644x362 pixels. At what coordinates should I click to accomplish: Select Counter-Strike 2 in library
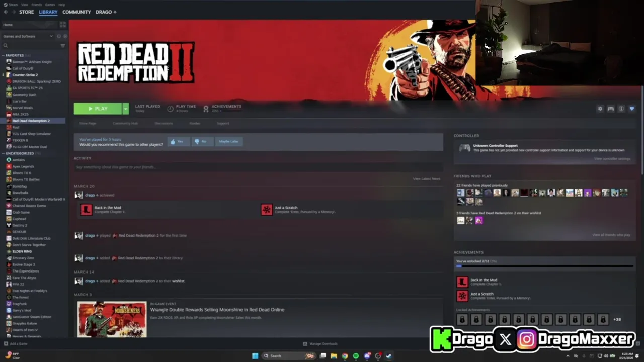point(25,75)
